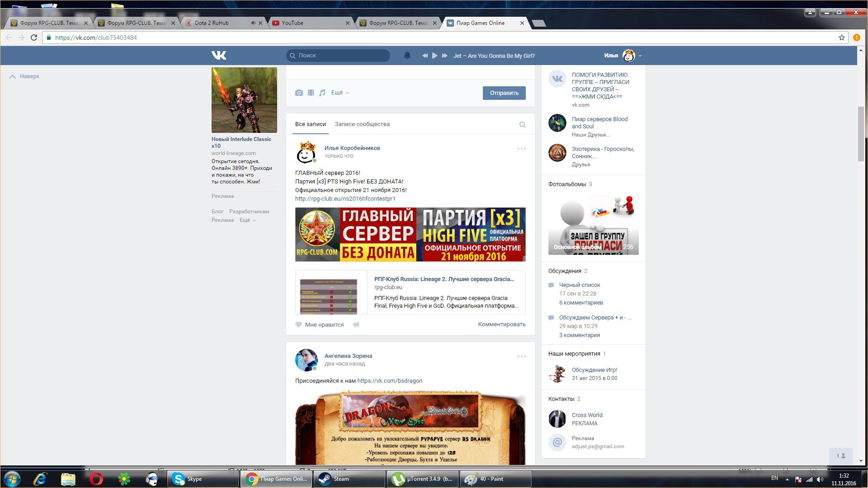Click the VK logo home icon

pyautogui.click(x=219, y=55)
